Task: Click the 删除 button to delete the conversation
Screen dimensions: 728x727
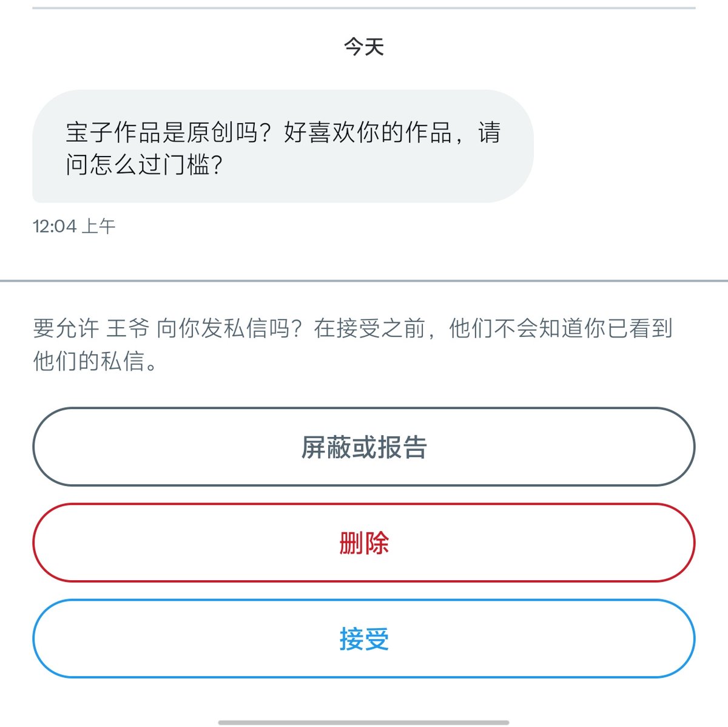Action: click(x=364, y=543)
